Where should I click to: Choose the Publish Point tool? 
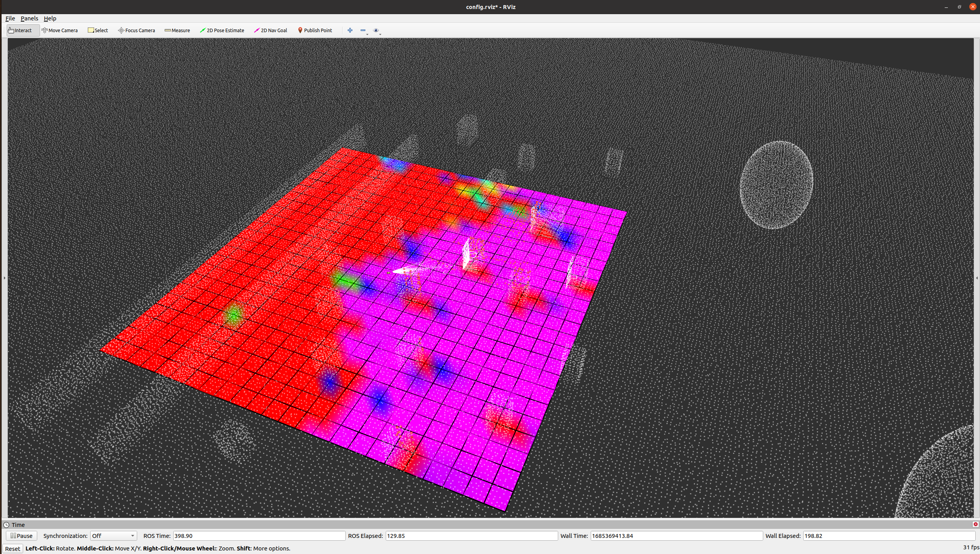[x=315, y=30]
